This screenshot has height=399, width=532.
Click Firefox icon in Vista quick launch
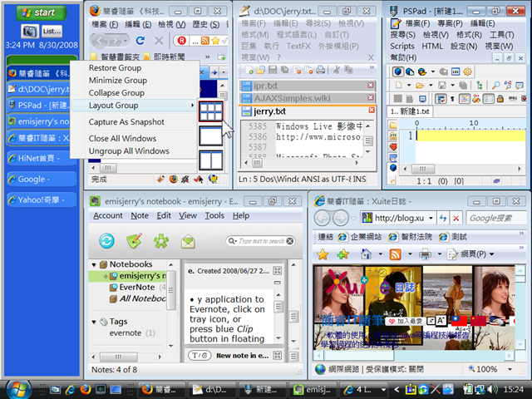tap(86, 390)
